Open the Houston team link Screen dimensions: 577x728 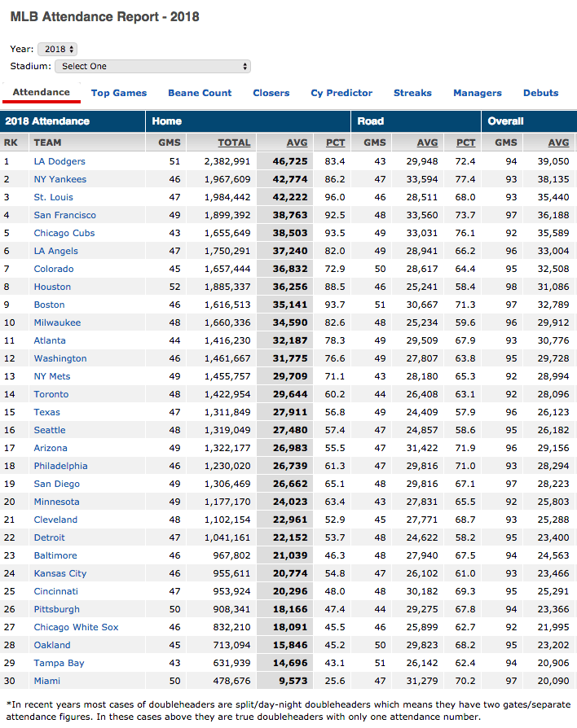(x=52, y=287)
